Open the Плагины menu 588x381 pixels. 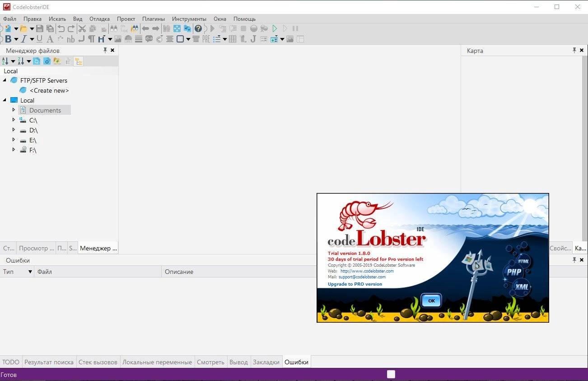pos(154,19)
